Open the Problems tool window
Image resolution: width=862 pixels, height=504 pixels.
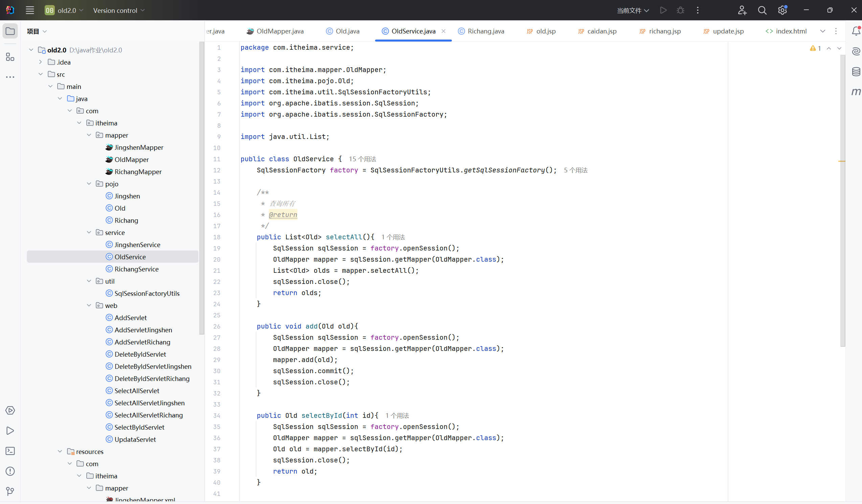pyautogui.click(x=10, y=471)
